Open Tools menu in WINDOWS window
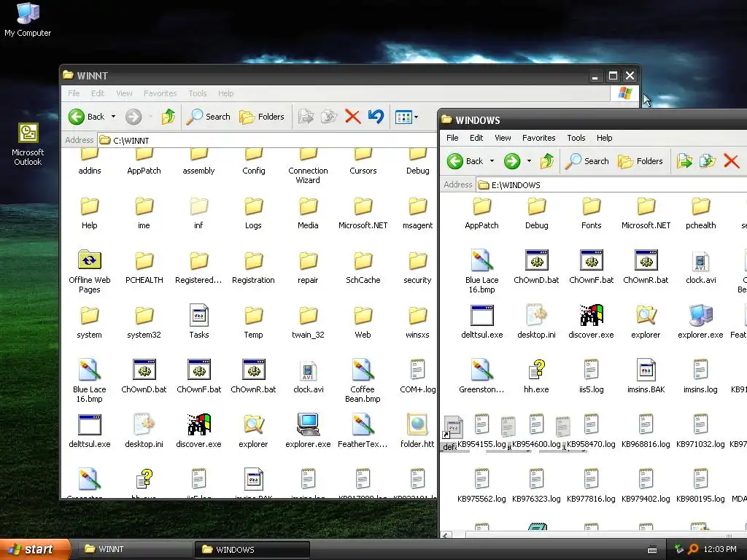Image resolution: width=747 pixels, height=560 pixels. pos(576,138)
